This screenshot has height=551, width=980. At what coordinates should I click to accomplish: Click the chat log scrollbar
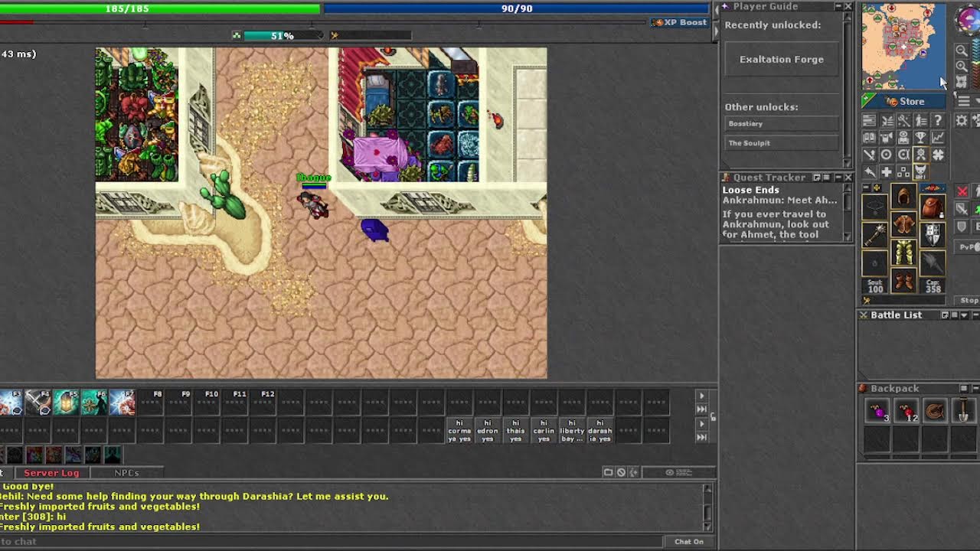708,507
